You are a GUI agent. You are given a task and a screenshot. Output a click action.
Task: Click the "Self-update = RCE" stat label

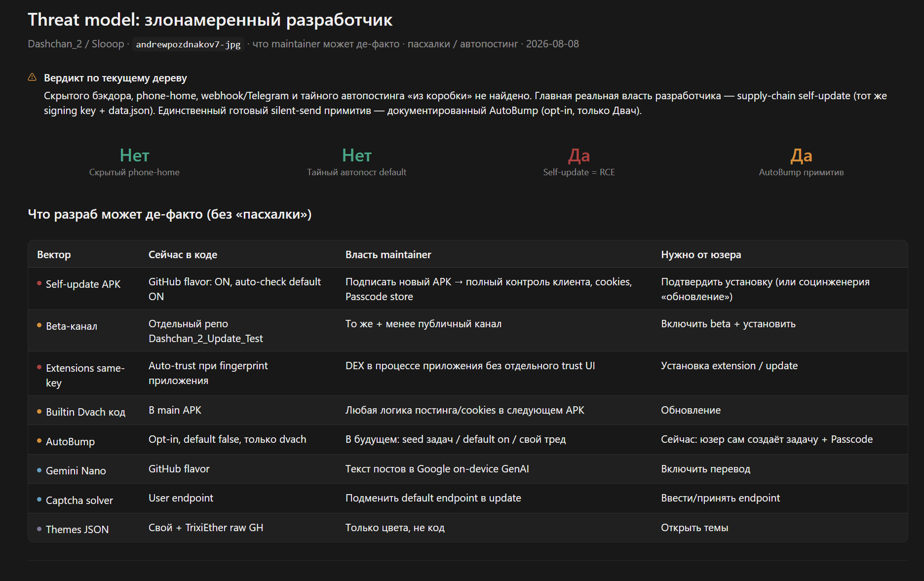pyautogui.click(x=579, y=172)
